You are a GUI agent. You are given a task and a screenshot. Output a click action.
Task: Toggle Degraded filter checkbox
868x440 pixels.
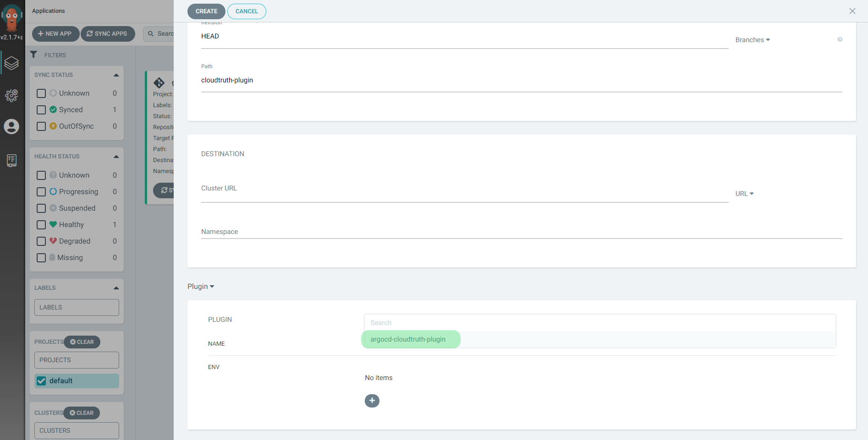(41, 241)
